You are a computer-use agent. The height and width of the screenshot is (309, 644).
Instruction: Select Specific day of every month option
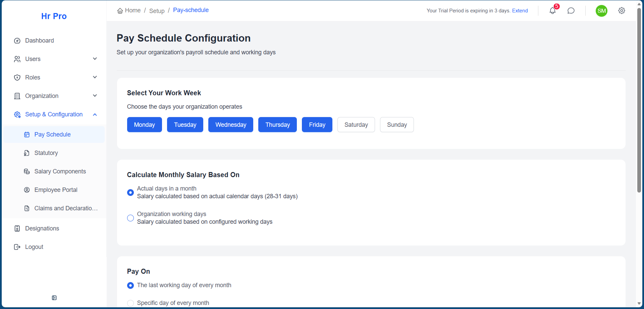click(130, 303)
